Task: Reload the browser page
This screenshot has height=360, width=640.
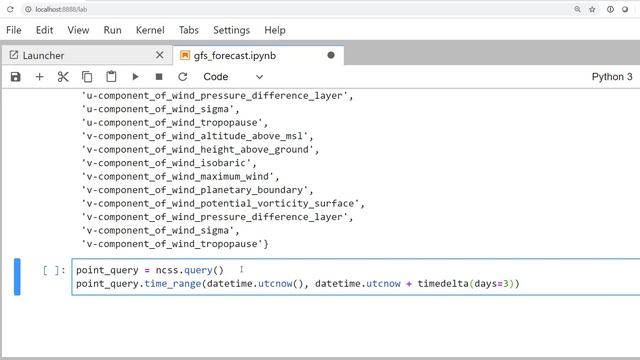Action: (x=10, y=9)
